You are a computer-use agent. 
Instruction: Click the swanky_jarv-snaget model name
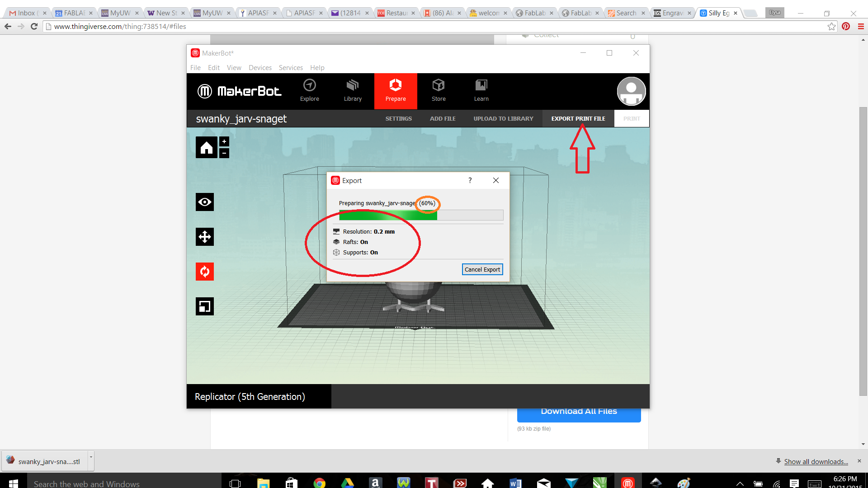click(241, 119)
